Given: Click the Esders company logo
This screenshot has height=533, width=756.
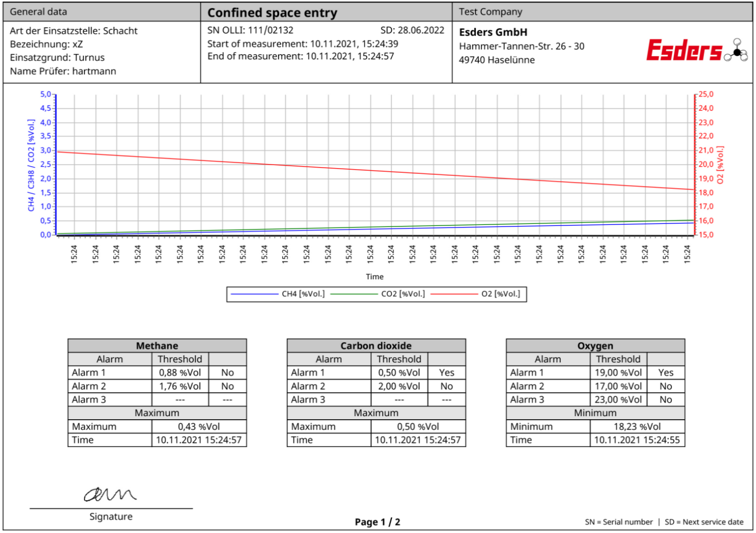Looking at the screenshot, I should tap(697, 50).
